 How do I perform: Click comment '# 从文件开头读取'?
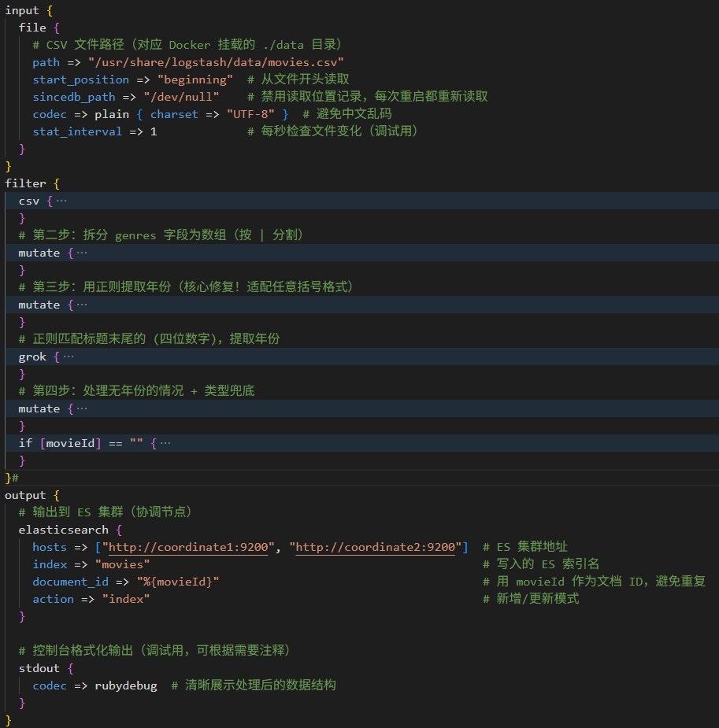(x=298, y=79)
